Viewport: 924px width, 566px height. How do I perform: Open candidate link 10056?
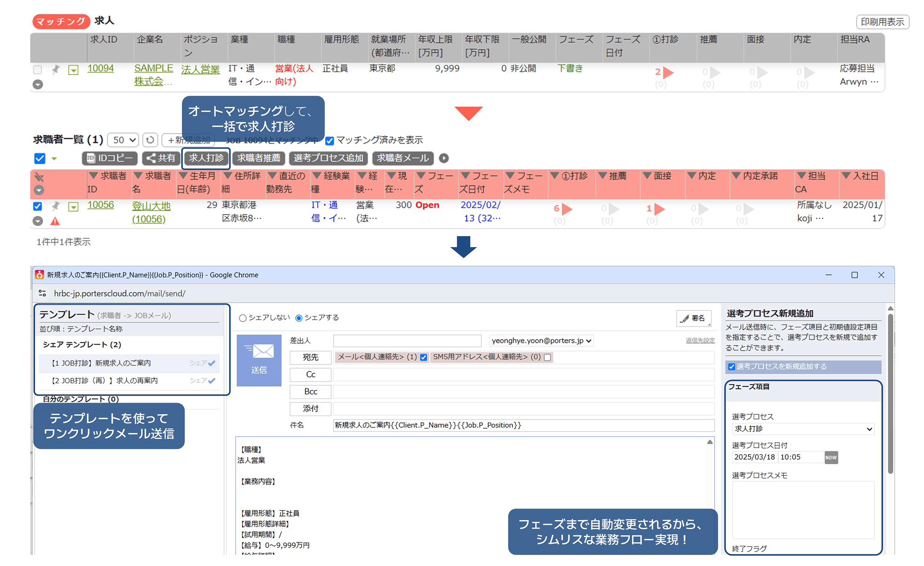tap(100, 205)
